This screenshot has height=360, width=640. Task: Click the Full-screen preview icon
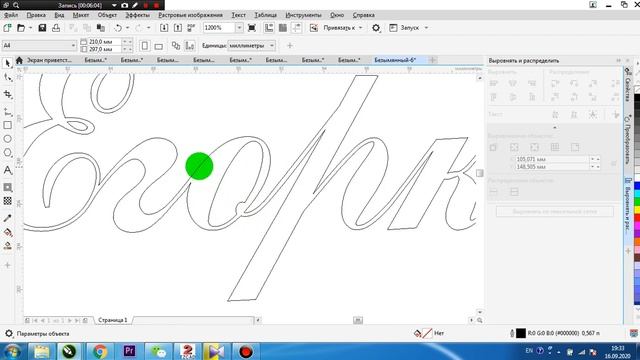(x=252, y=28)
